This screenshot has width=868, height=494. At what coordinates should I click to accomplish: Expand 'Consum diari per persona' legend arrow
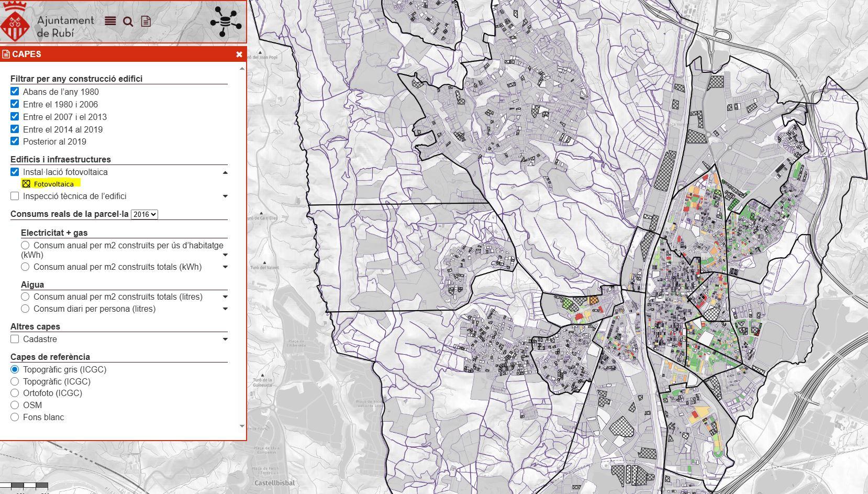coord(225,309)
